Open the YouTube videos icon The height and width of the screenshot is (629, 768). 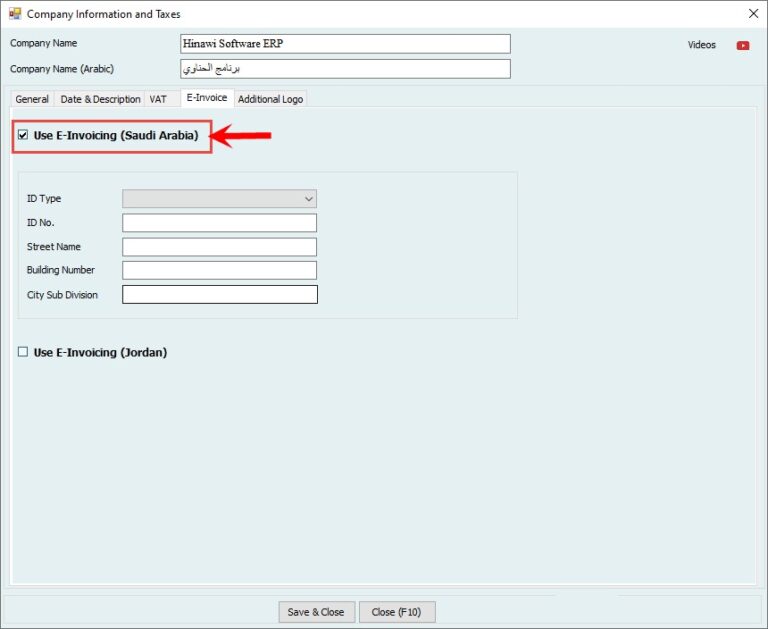743,46
